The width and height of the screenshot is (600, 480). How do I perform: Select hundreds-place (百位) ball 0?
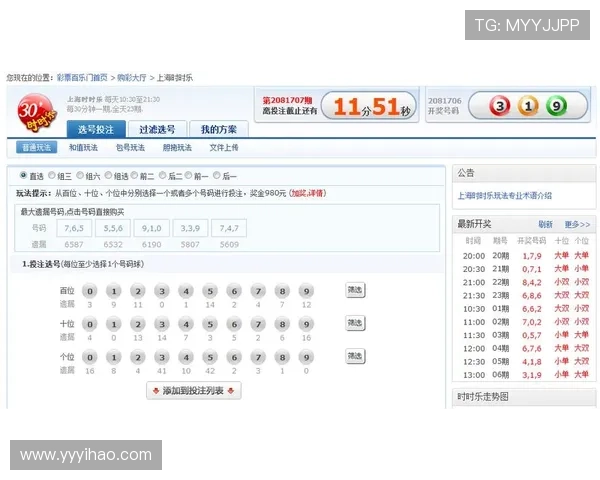(90, 291)
